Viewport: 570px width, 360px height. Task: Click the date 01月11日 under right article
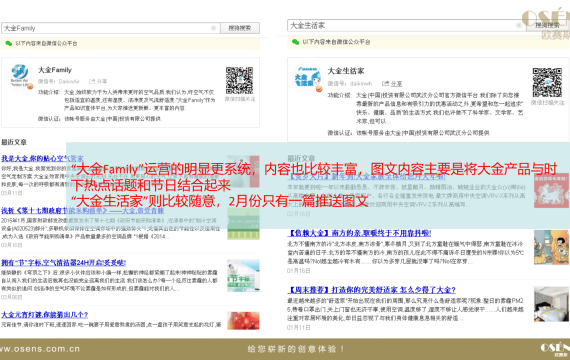pos(299,328)
